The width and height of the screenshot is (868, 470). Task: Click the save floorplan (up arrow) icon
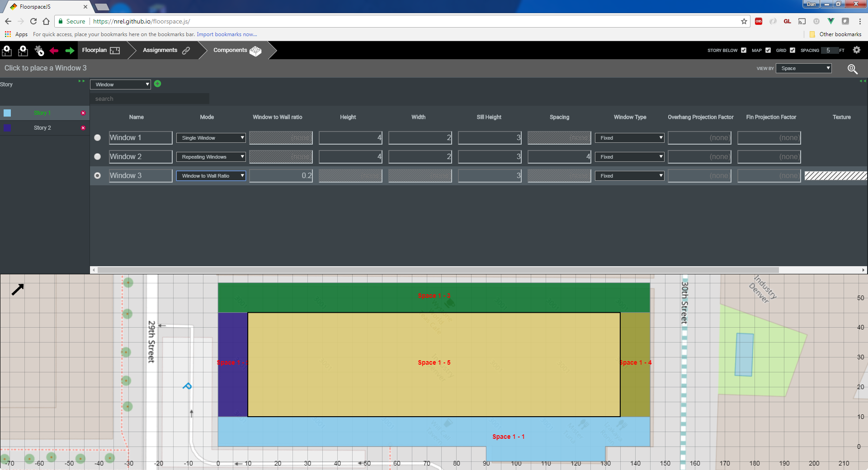[x=23, y=51]
